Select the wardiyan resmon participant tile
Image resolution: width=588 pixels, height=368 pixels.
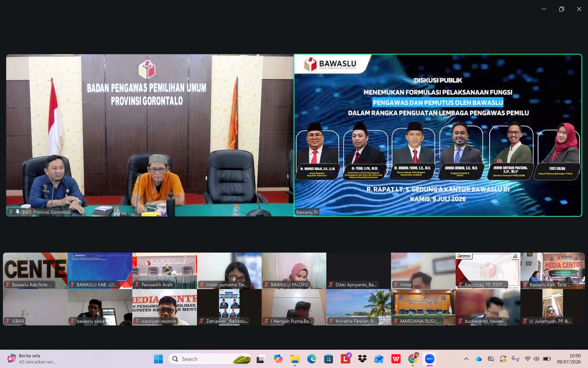[x=165, y=307]
